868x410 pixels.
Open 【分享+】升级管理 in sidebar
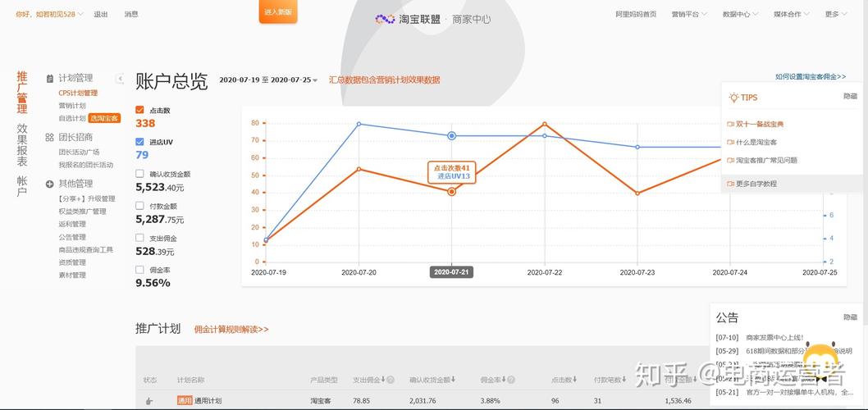[87, 198]
